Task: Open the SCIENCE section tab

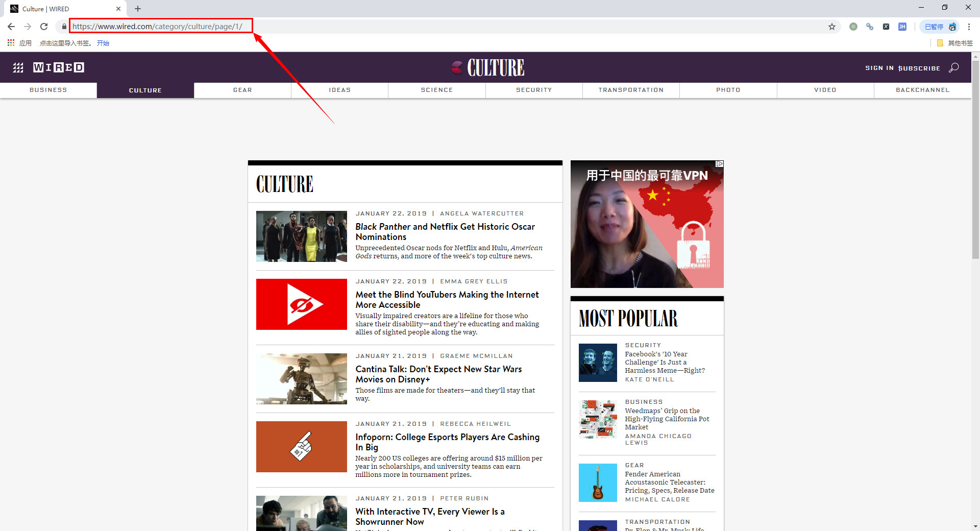Action: pos(437,90)
